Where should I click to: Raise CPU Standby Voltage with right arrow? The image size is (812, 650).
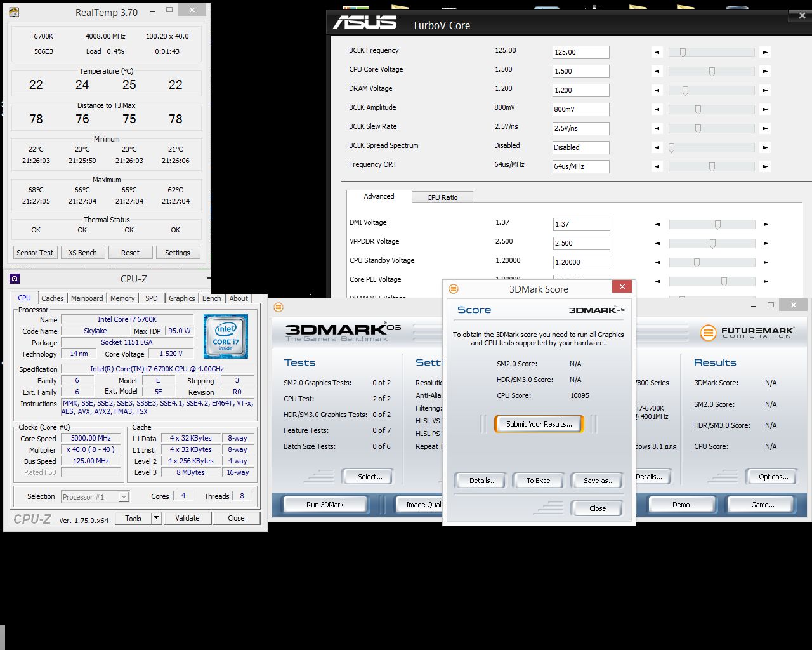point(766,262)
